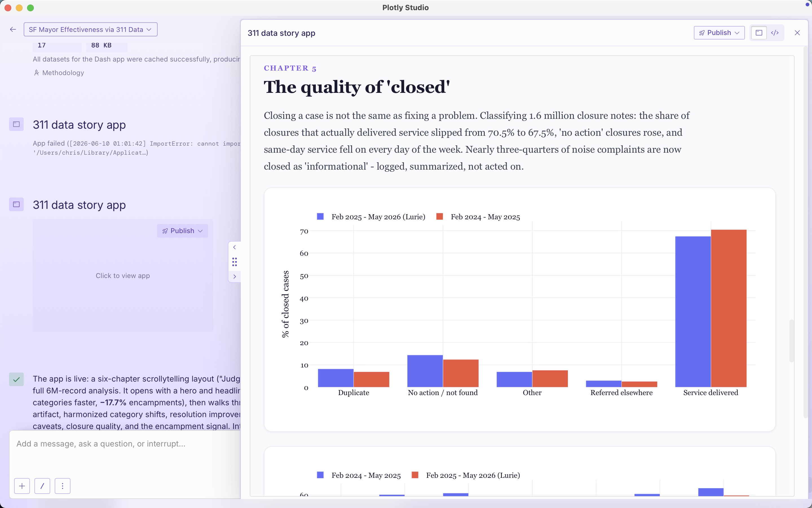Click app icon beside the failed 311 data story app
Viewport: 812px width, 508px height.
[x=16, y=124]
